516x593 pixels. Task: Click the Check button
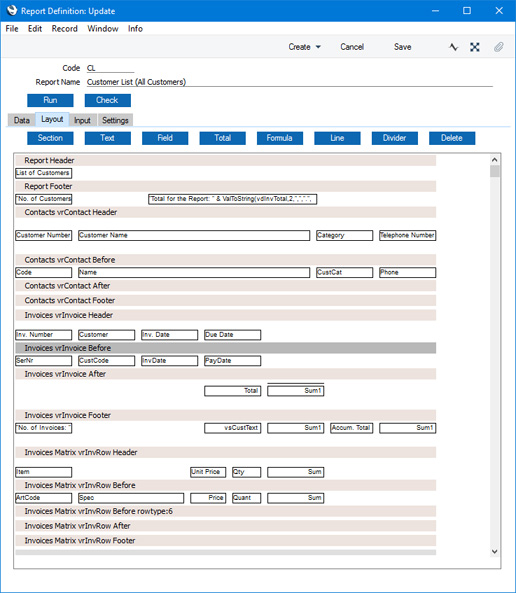click(x=107, y=100)
